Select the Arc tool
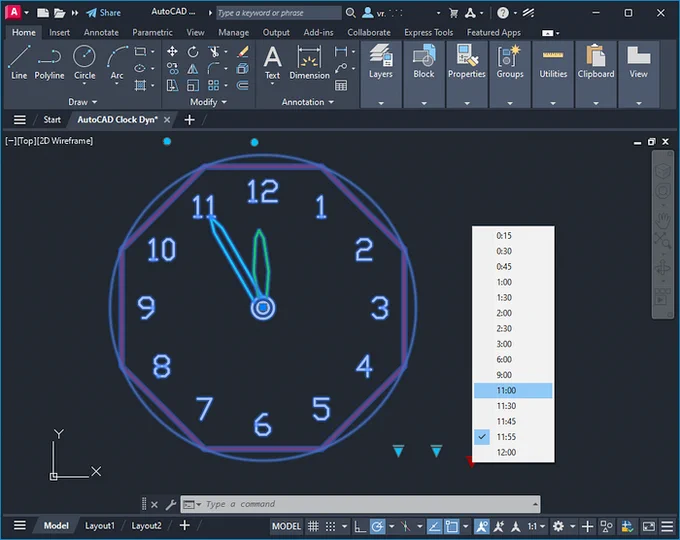This screenshot has height=540, width=680. (117, 62)
